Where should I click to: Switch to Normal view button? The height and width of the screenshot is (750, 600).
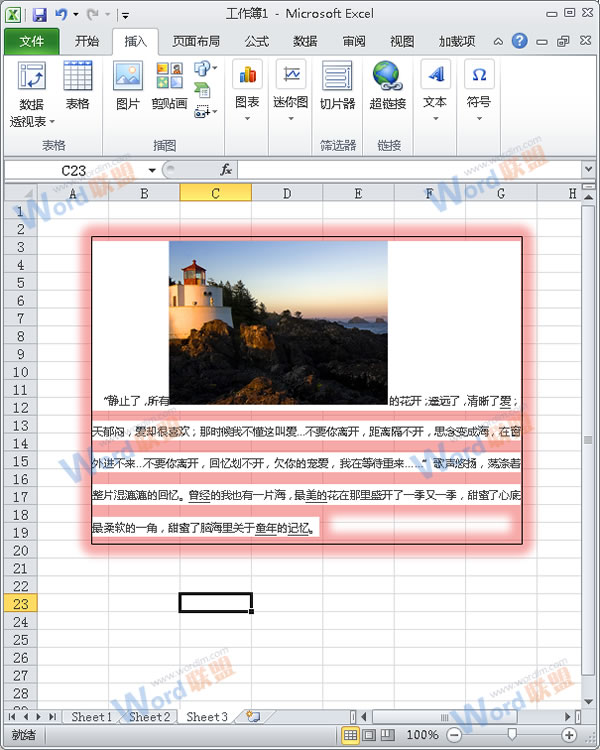point(350,735)
